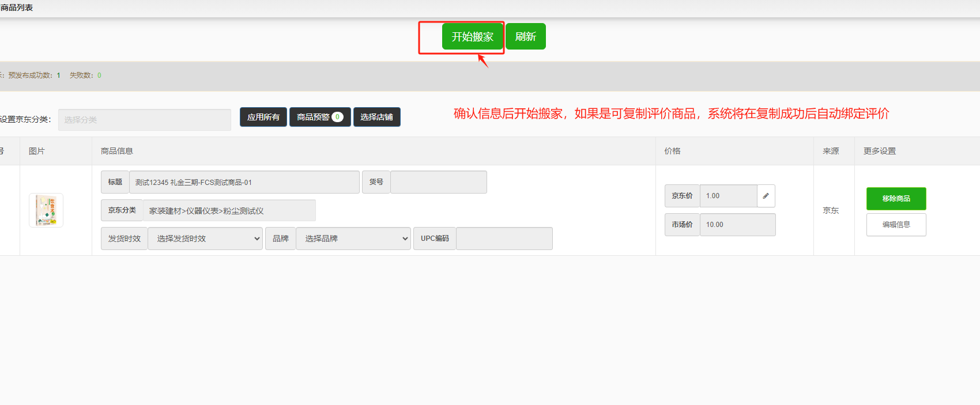The image size is (980, 405).
Task: Click the pencil icon beside 京东价
Action: coord(766,196)
